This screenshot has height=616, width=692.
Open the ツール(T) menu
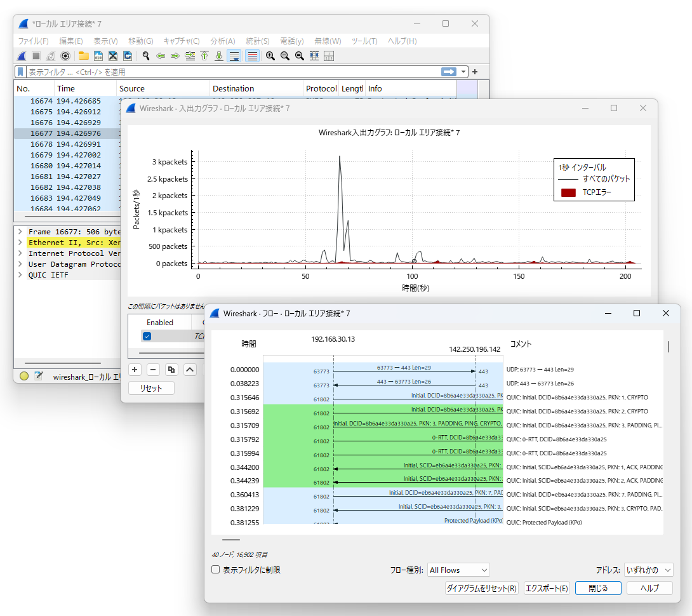(364, 41)
